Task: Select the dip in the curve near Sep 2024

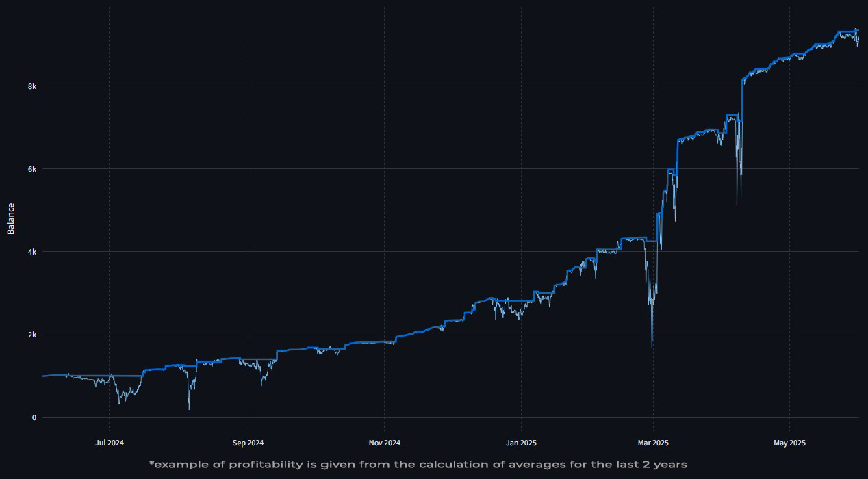Action: pos(262,380)
